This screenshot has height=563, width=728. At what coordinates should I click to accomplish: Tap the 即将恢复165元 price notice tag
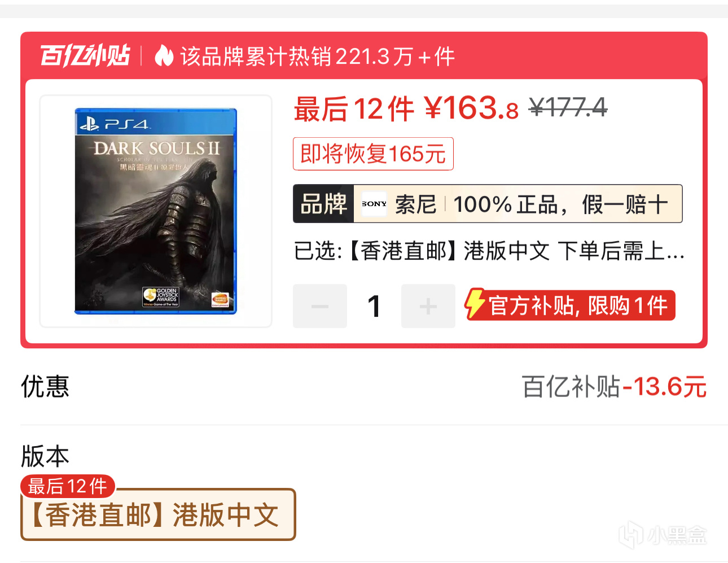click(x=373, y=154)
